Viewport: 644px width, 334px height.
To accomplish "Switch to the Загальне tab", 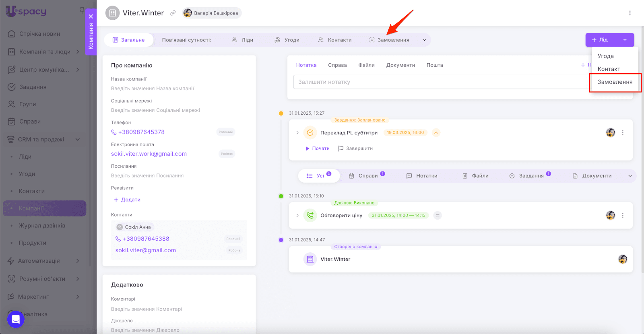I will click(129, 40).
